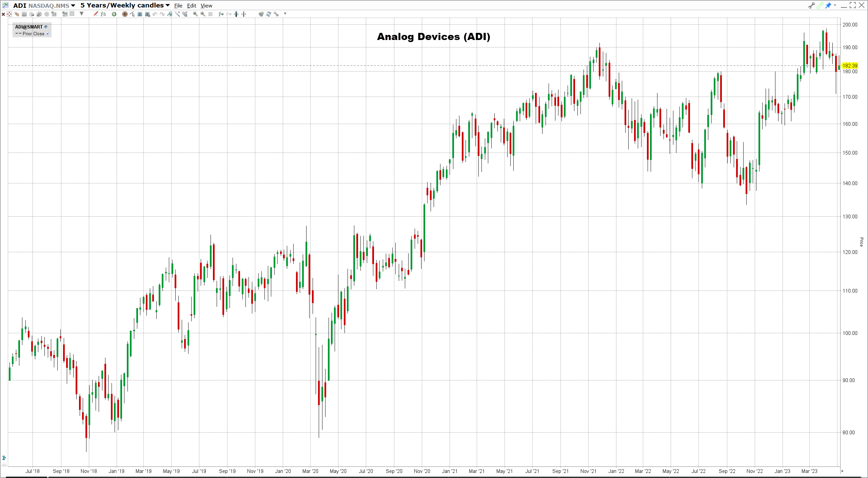Select the line with cursor pointer tool

(132, 14)
